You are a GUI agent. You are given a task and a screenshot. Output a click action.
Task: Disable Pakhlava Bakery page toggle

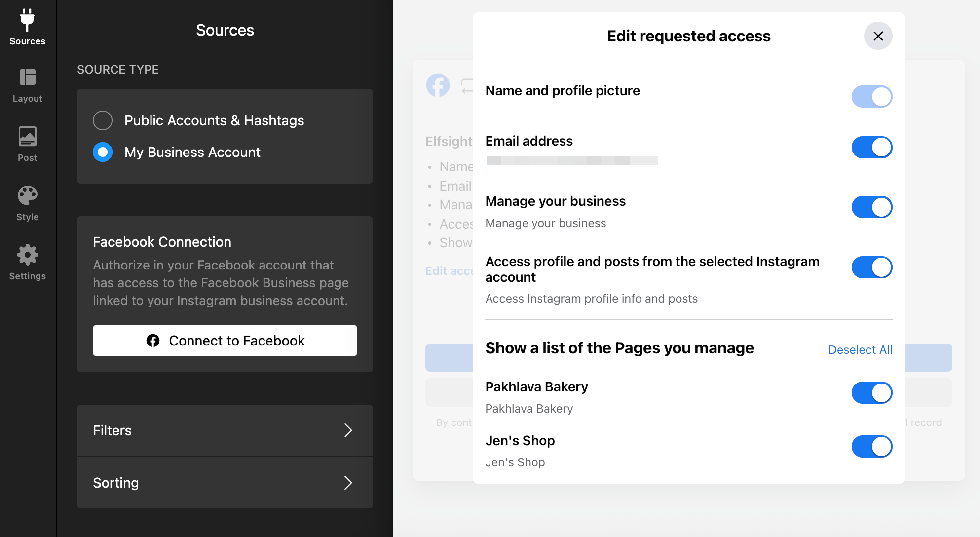point(871,393)
